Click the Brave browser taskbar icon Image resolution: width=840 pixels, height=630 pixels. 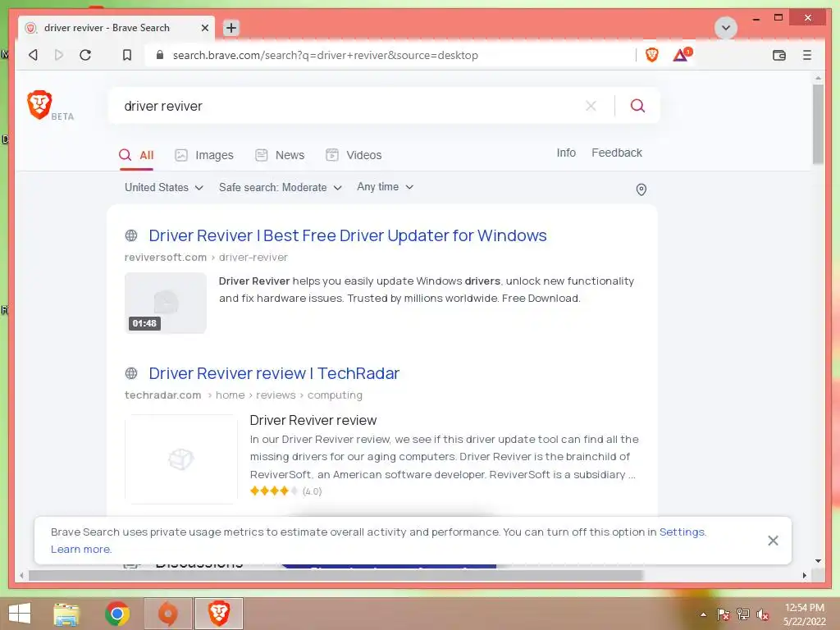219,614
